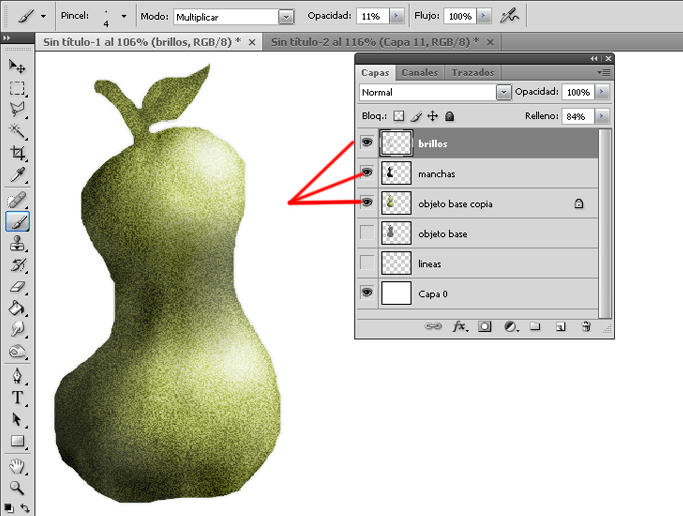Viewport: 683px width, 516px height.
Task: Select the Pen tool
Action: pos(17,376)
